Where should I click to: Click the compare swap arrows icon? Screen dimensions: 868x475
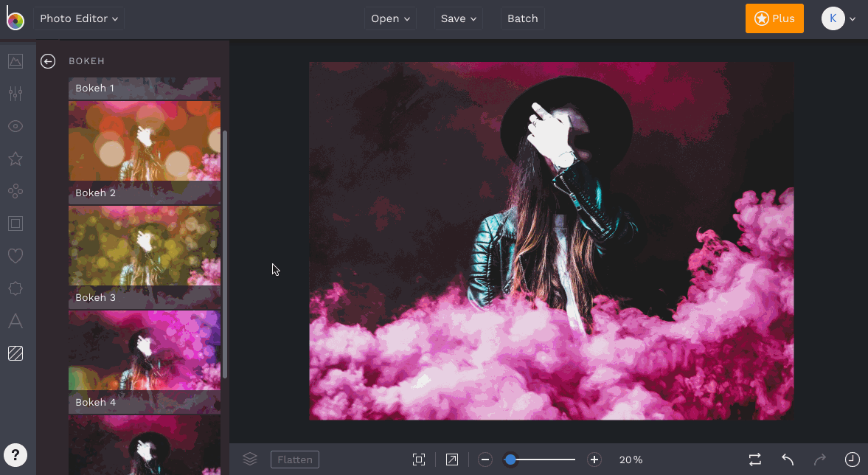pyautogui.click(x=755, y=460)
